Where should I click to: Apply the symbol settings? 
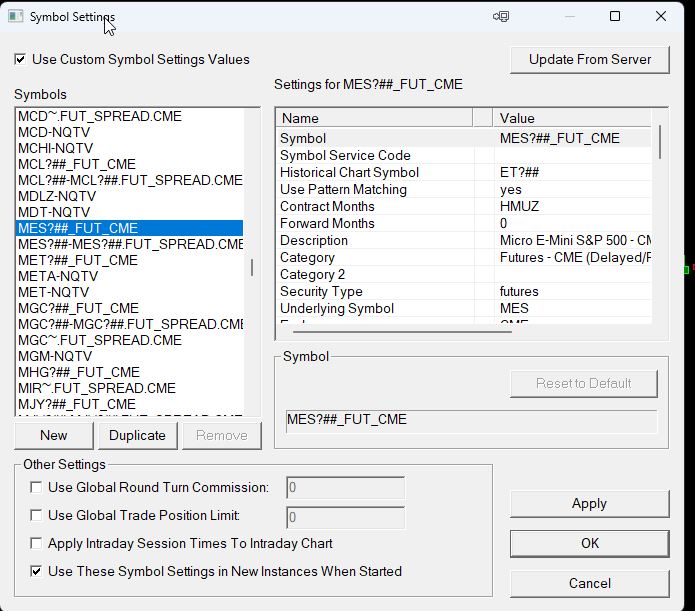pyautogui.click(x=590, y=504)
